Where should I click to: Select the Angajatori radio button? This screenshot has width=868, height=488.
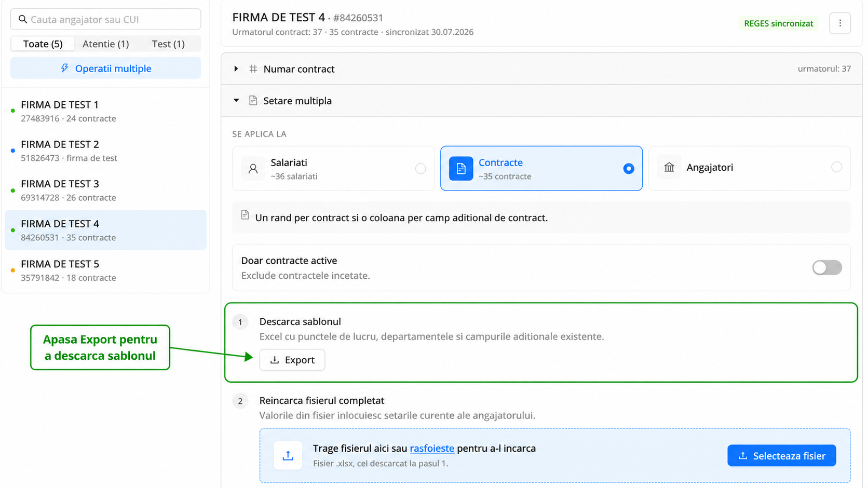[836, 167]
